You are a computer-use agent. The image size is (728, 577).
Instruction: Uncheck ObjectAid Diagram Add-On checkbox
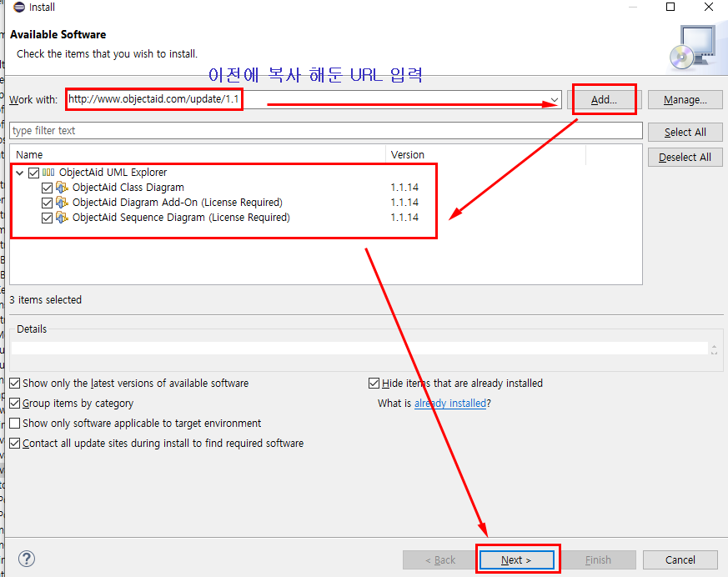click(x=47, y=203)
